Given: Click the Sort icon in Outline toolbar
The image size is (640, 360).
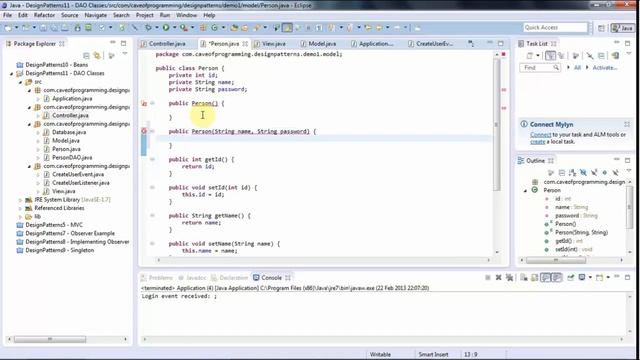Looking at the screenshot, I should pyautogui.click(x=573, y=173).
